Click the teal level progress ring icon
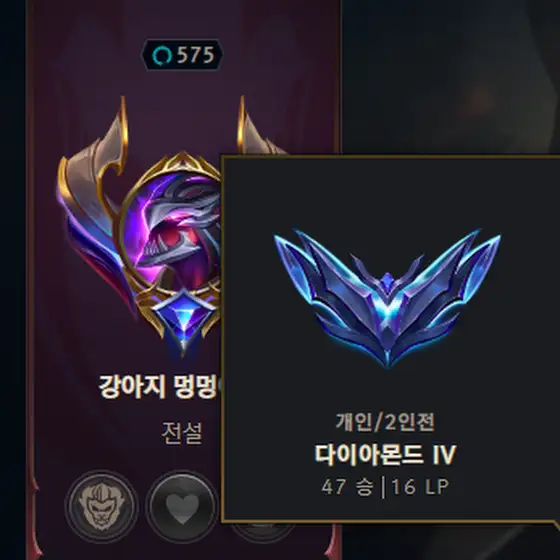560x560 pixels. click(x=162, y=56)
